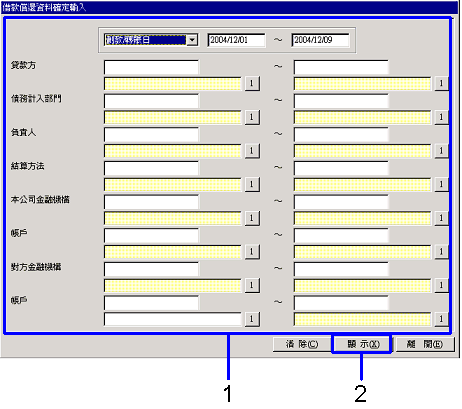The height and width of the screenshot is (409, 462).
Task: Open lookup button for 本公司金融機構 right range
Action: pos(441,218)
